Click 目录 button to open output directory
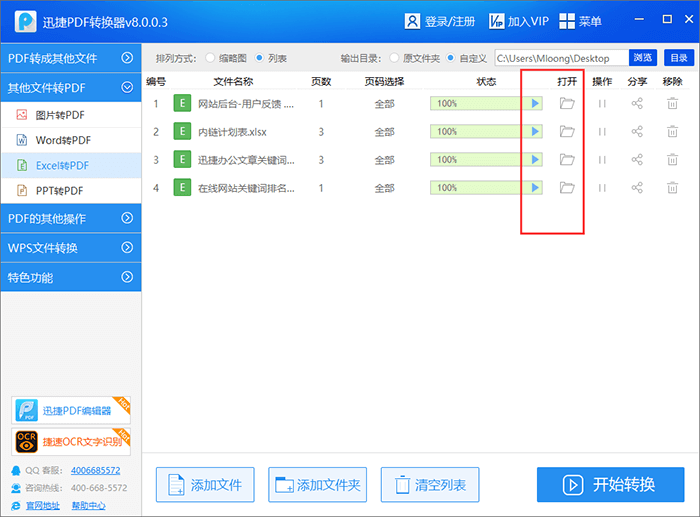This screenshot has height=517, width=700. 679,58
